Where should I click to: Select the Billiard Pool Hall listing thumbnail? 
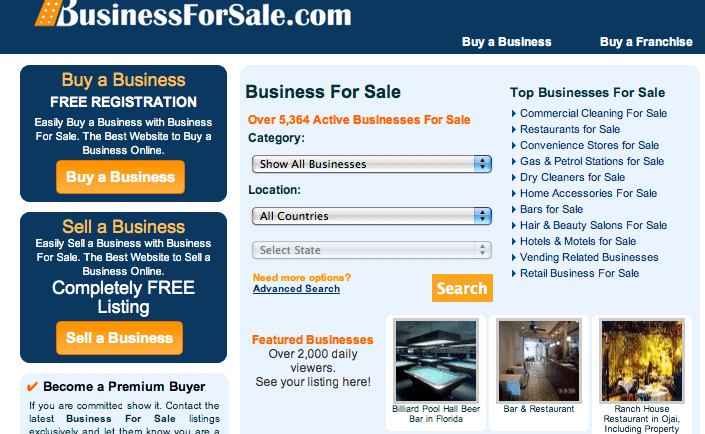[436, 361]
